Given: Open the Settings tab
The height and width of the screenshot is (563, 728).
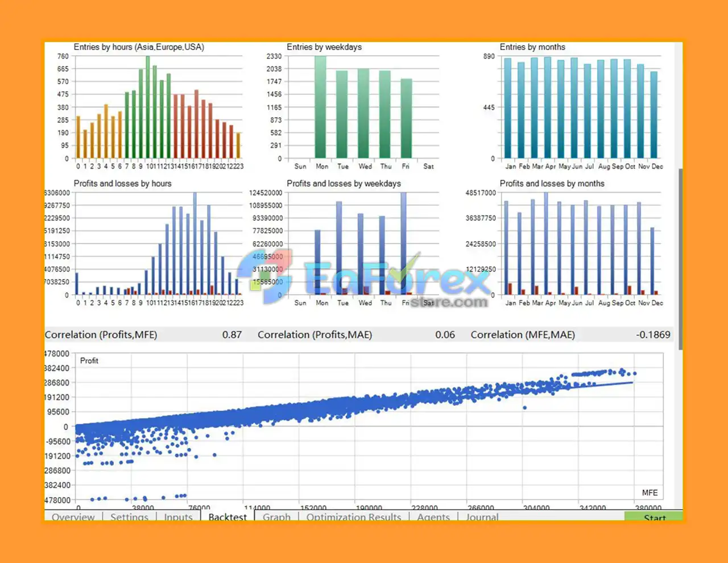Looking at the screenshot, I should [x=129, y=516].
